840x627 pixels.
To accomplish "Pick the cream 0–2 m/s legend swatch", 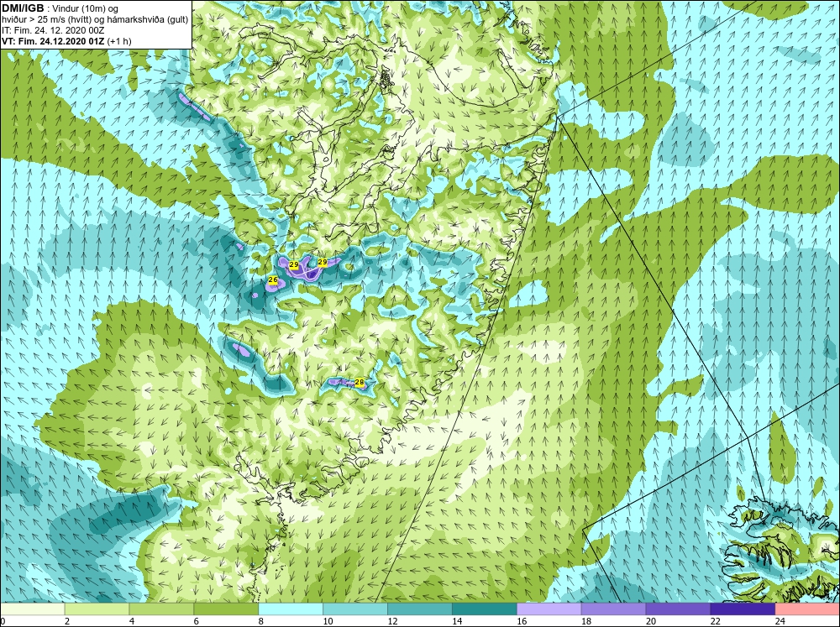I will (32, 609).
